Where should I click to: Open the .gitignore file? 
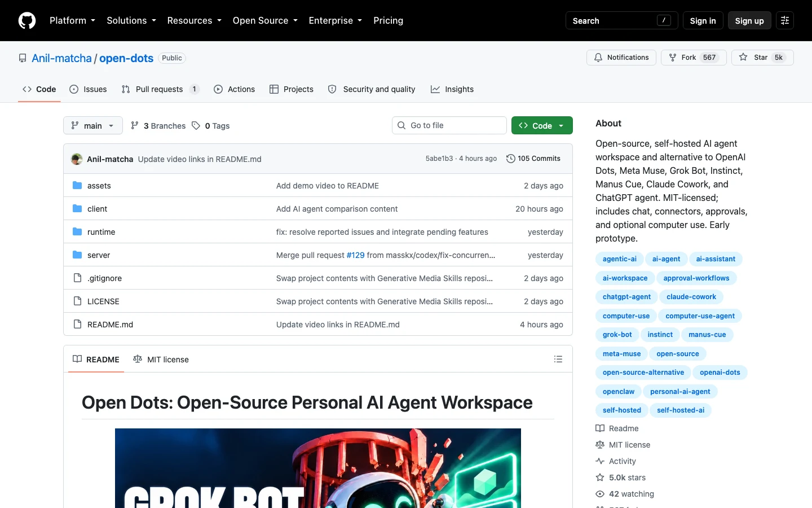click(x=104, y=278)
